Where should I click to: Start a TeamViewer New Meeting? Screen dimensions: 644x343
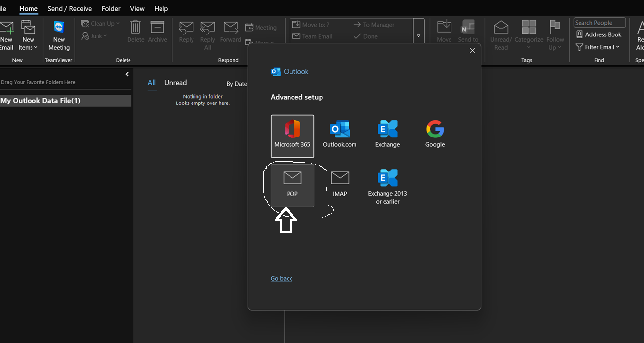[59, 35]
